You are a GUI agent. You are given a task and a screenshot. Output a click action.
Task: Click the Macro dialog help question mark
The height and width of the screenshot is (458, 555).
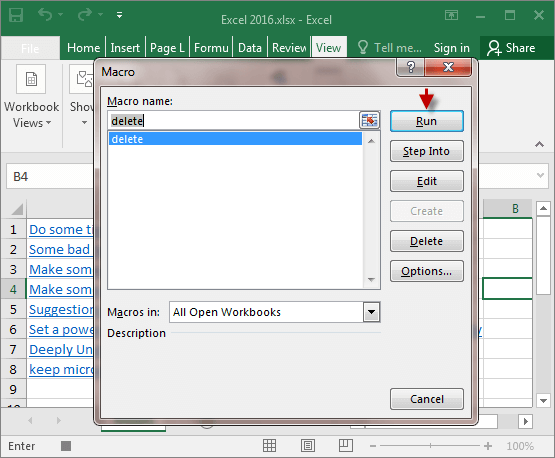pos(411,67)
